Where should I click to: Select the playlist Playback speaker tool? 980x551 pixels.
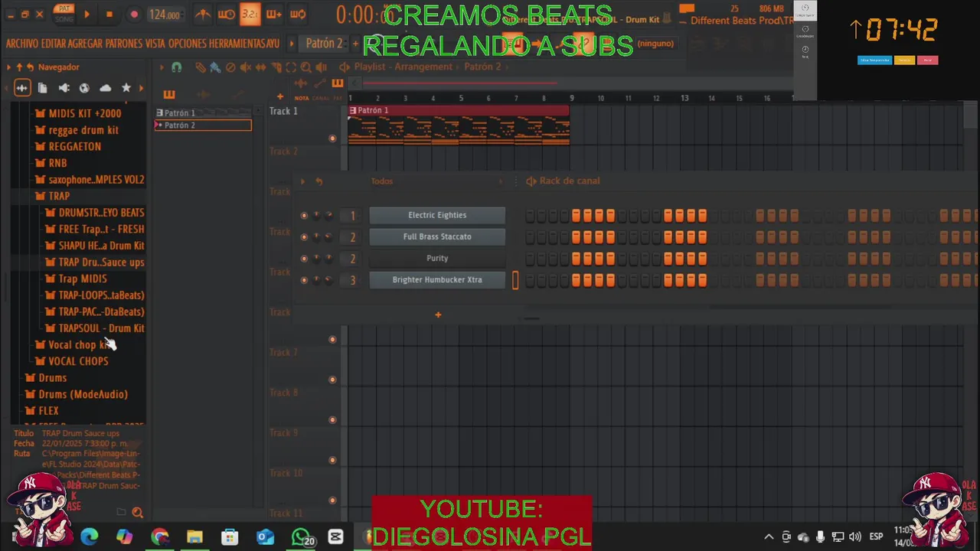(x=322, y=67)
